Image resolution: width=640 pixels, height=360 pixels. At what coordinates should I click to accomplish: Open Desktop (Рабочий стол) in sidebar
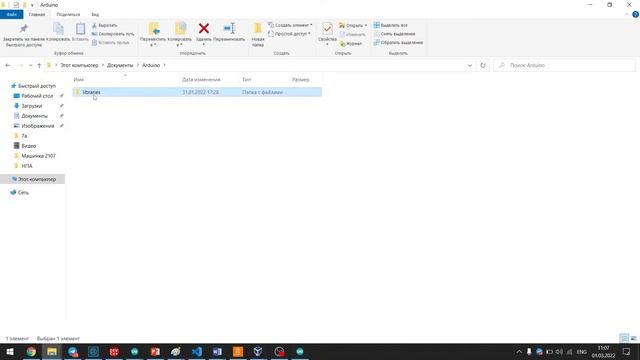pyautogui.click(x=33, y=96)
